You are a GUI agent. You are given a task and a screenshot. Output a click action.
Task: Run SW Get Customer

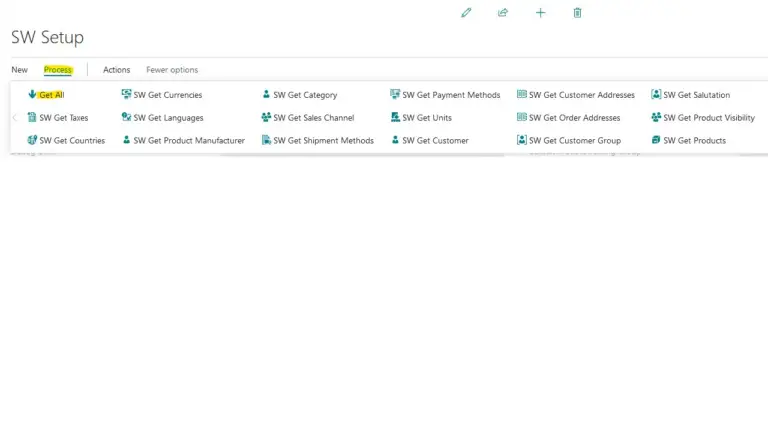[435, 141]
